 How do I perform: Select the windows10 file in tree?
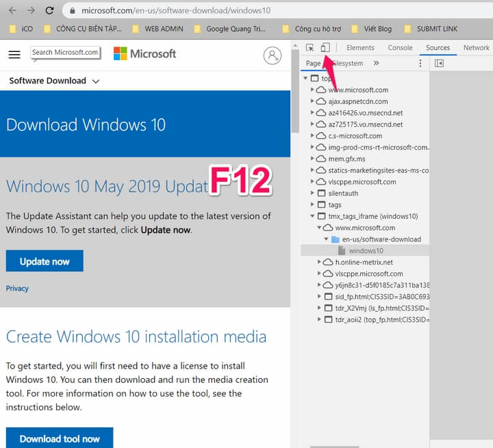pyautogui.click(x=366, y=251)
